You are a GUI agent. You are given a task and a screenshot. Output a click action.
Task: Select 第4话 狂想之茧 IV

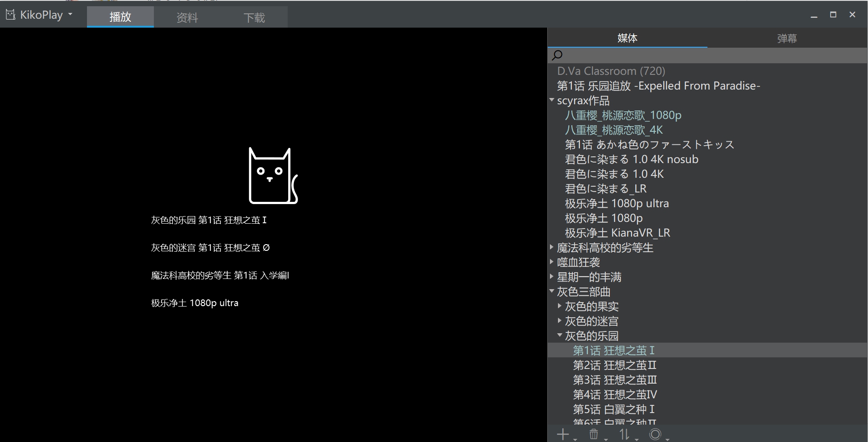point(615,394)
